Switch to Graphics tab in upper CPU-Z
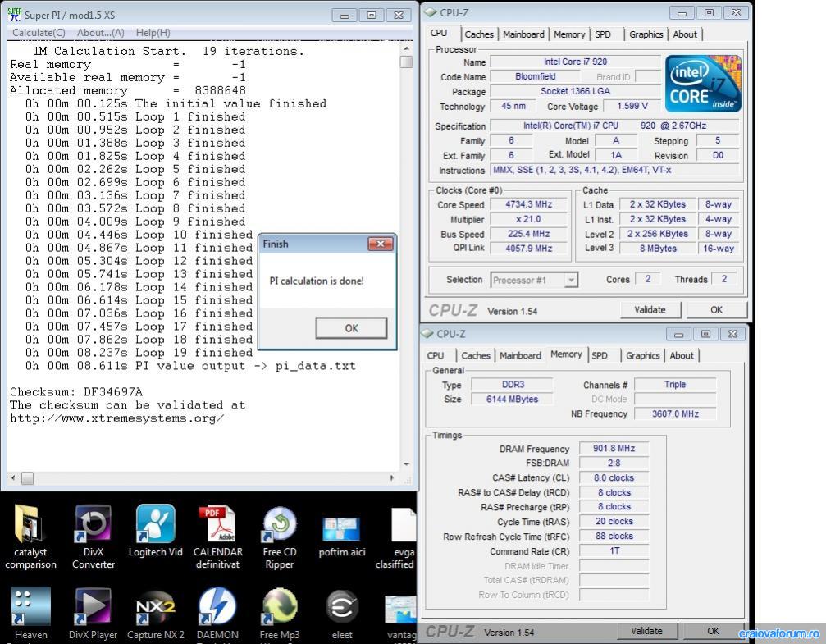 [646, 34]
